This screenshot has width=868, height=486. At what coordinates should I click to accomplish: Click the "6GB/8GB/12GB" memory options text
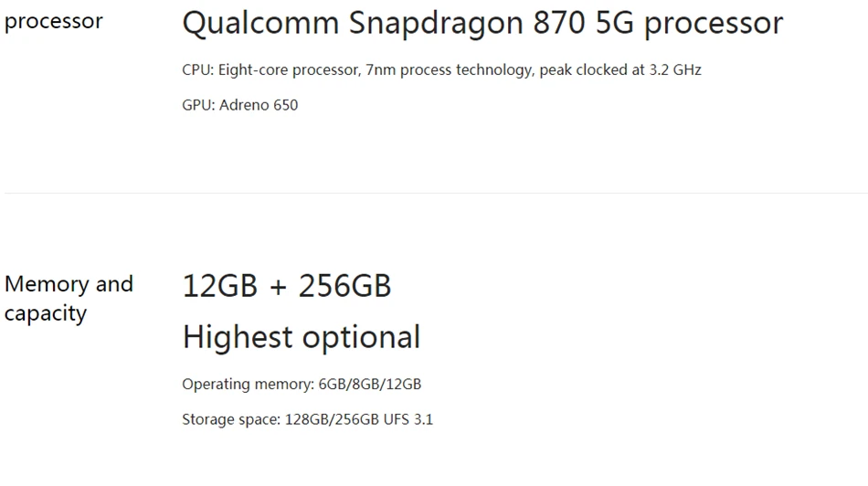[369, 384]
